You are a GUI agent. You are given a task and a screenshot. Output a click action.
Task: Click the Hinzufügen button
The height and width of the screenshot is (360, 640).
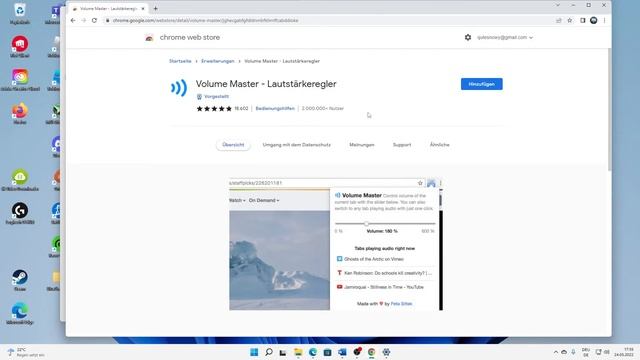[x=482, y=84]
